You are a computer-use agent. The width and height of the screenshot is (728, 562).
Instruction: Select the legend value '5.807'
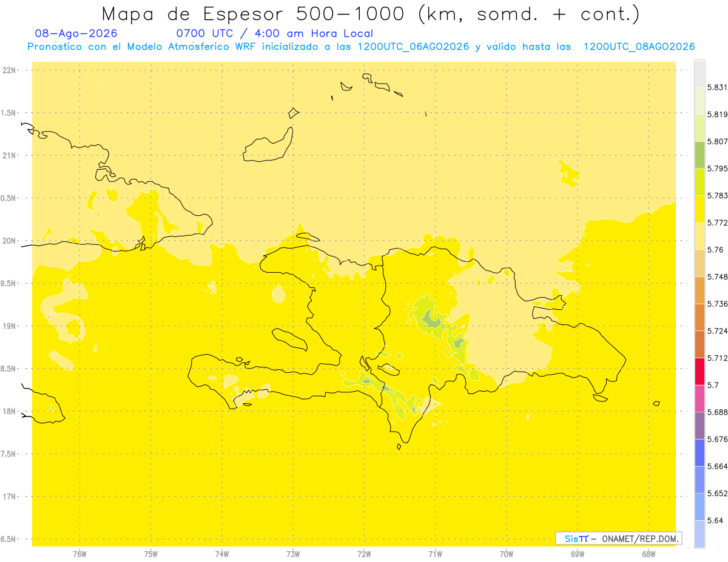tap(717, 141)
